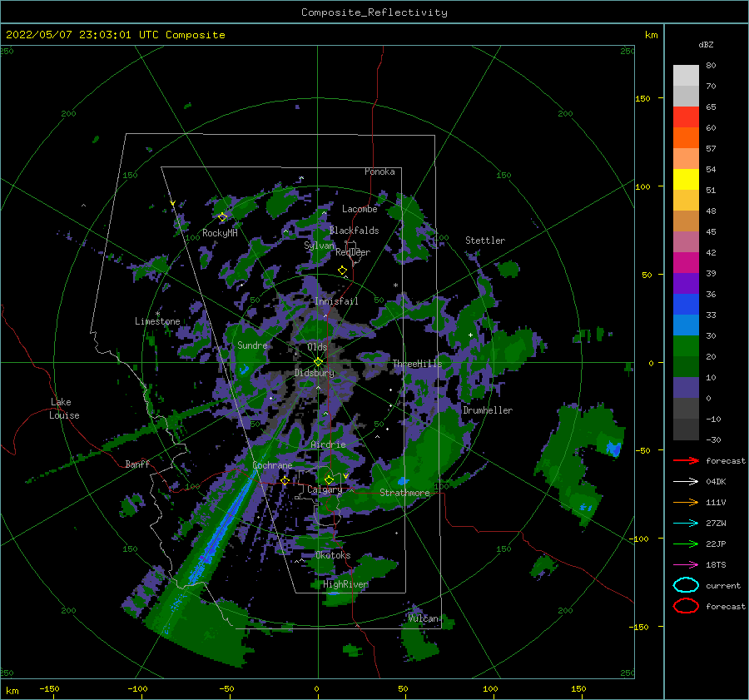Select the yellow 51-54 dBZ swatch
This screenshot has width=749, height=700.
click(x=686, y=179)
